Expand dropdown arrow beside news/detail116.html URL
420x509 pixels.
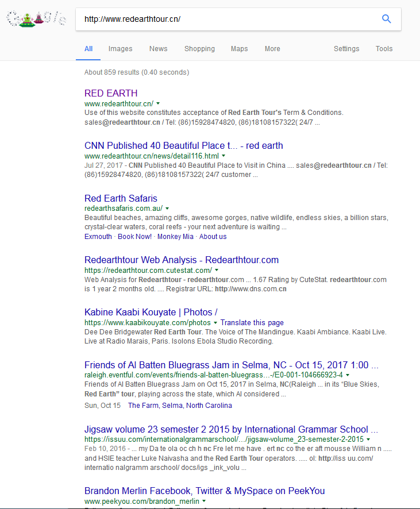coord(224,156)
